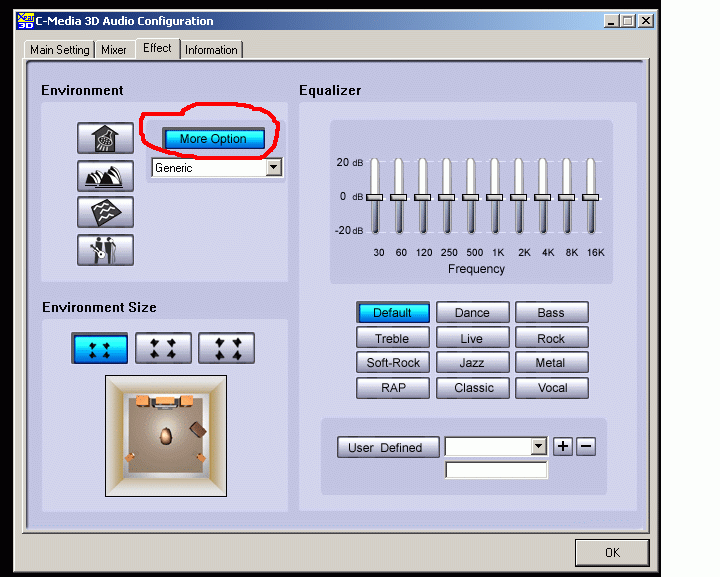Apply the Treble equalizer preset
Screen dimensions: 720x577
click(393, 338)
